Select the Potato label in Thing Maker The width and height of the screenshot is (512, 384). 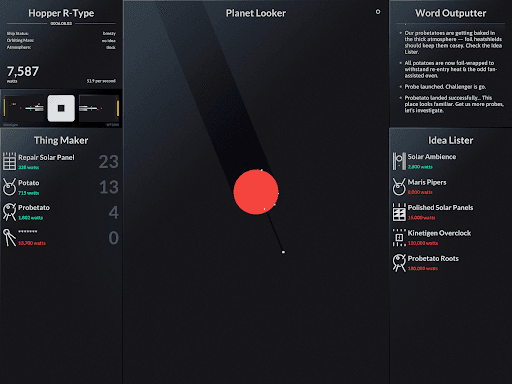click(x=29, y=183)
